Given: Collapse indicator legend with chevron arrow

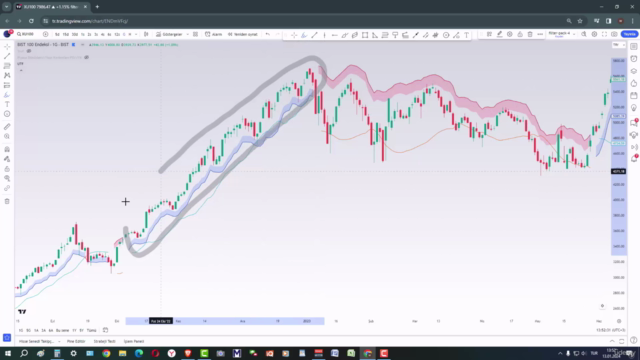Looking at the screenshot, I should (21, 70).
